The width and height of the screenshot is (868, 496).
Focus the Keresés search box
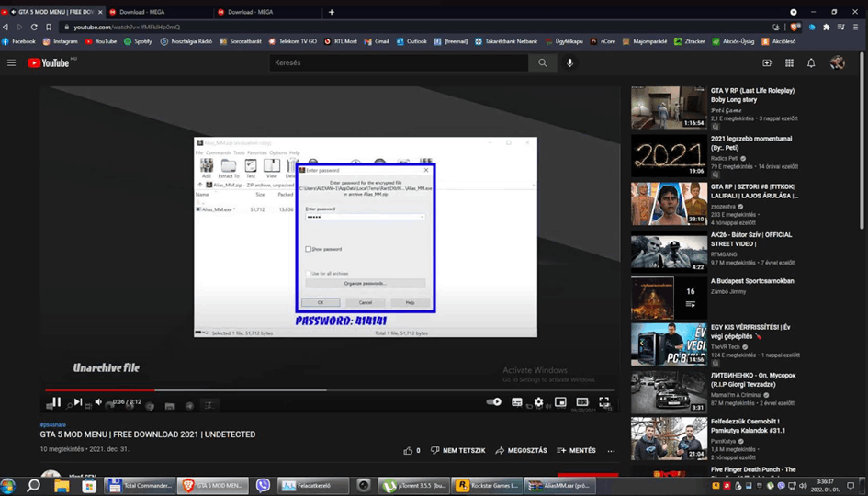[399, 63]
